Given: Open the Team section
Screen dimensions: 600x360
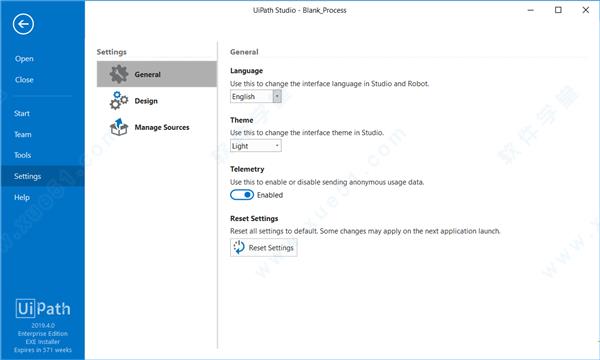Looking at the screenshot, I should point(23,134).
